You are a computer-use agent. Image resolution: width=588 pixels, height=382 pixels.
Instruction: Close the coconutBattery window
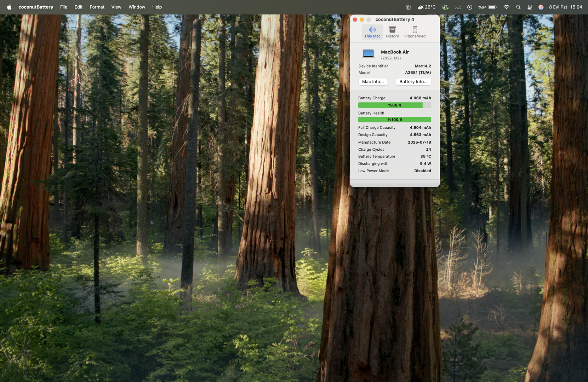pos(355,19)
